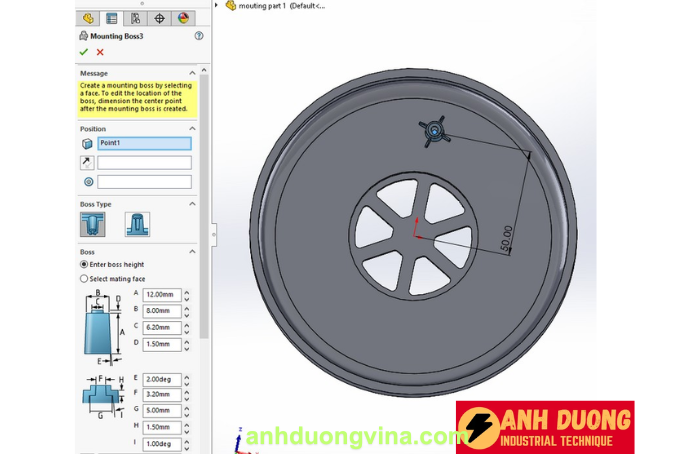Cancel the mounting boss with red X
Image resolution: width=680 pixels, height=454 pixels.
point(100,52)
